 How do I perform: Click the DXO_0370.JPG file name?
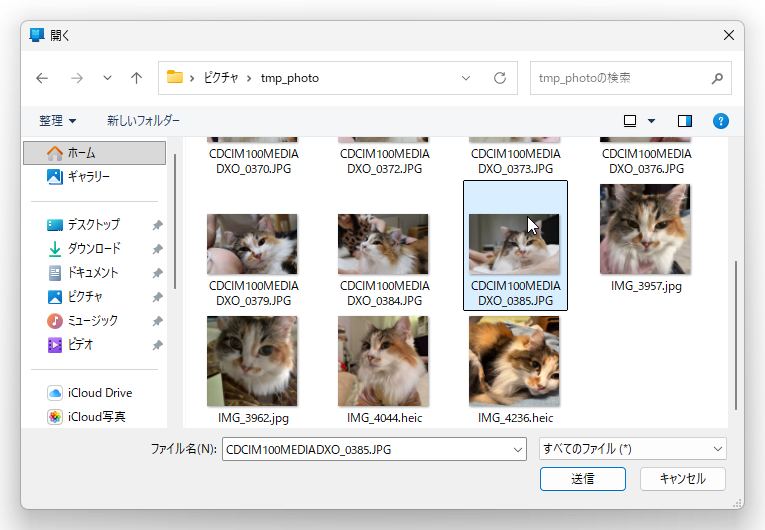click(254, 161)
